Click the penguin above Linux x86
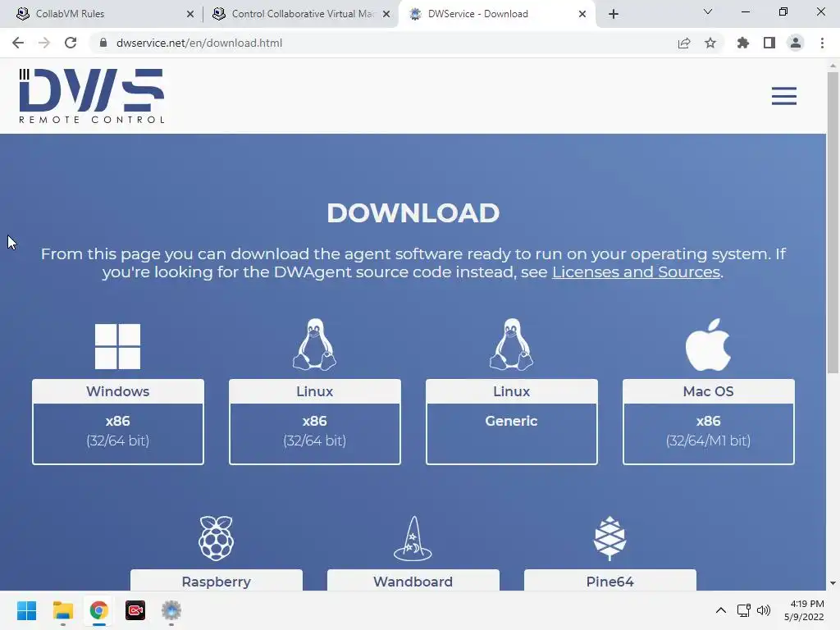The width and height of the screenshot is (840, 630). coord(314,345)
